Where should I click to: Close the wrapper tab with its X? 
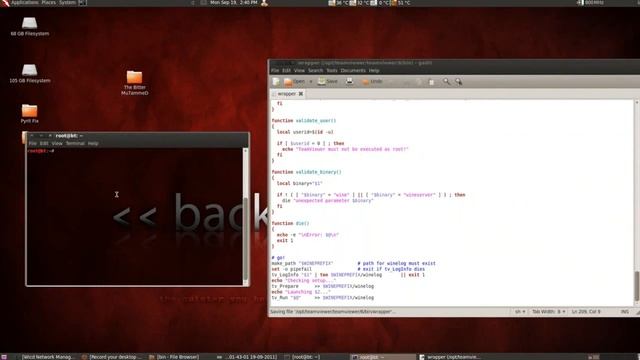point(301,94)
